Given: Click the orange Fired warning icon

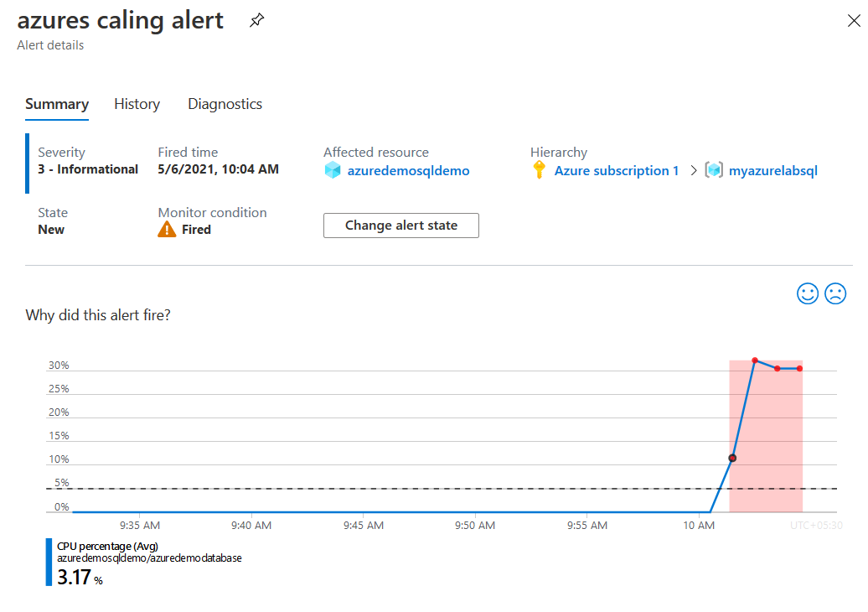Looking at the screenshot, I should pyautogui.click(x=167, y=230).
